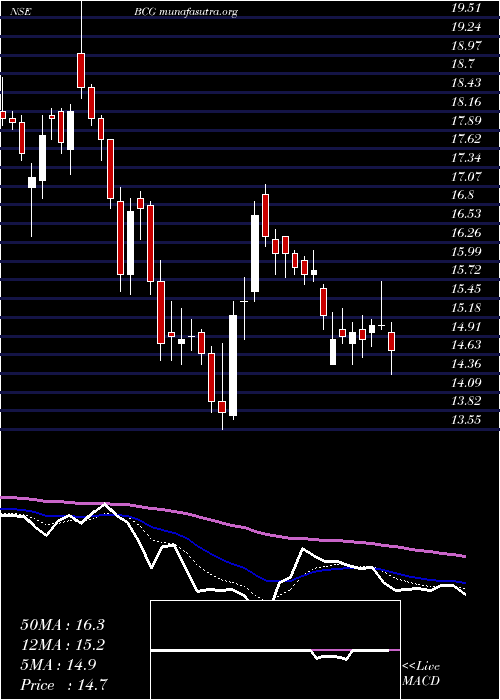Click the 18.43 price axis label

point(467,83)
